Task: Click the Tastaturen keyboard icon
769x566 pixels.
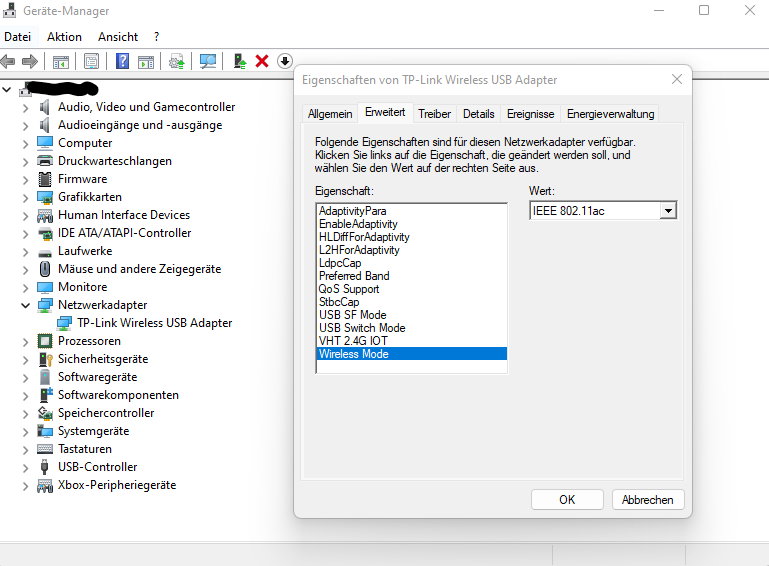Action: [x=45, y=449]
